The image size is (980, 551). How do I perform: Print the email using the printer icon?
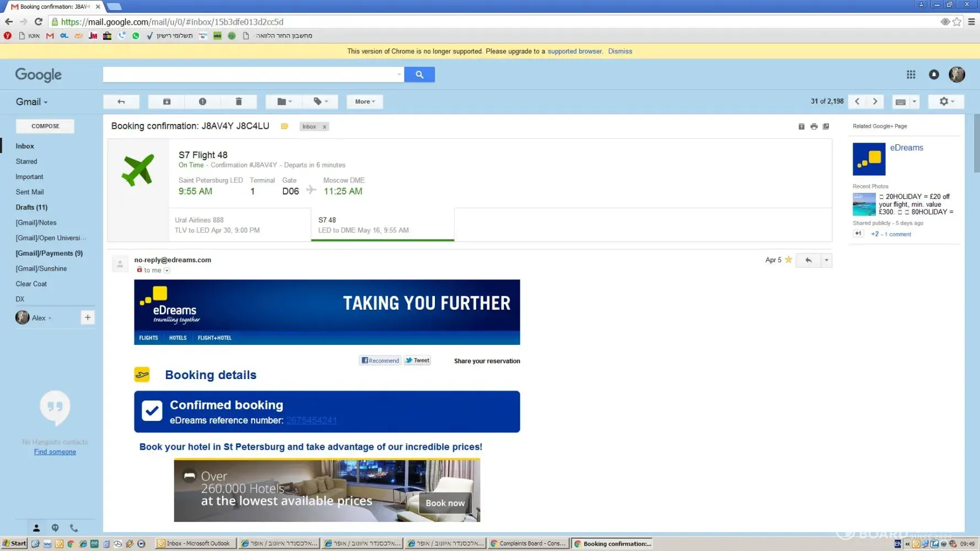[x=814, y=127]
